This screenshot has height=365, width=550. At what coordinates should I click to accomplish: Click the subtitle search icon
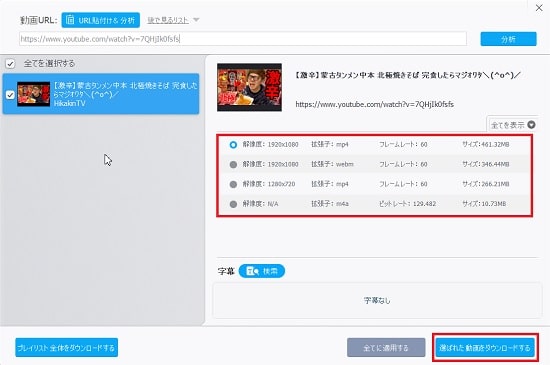coord(253,271)
